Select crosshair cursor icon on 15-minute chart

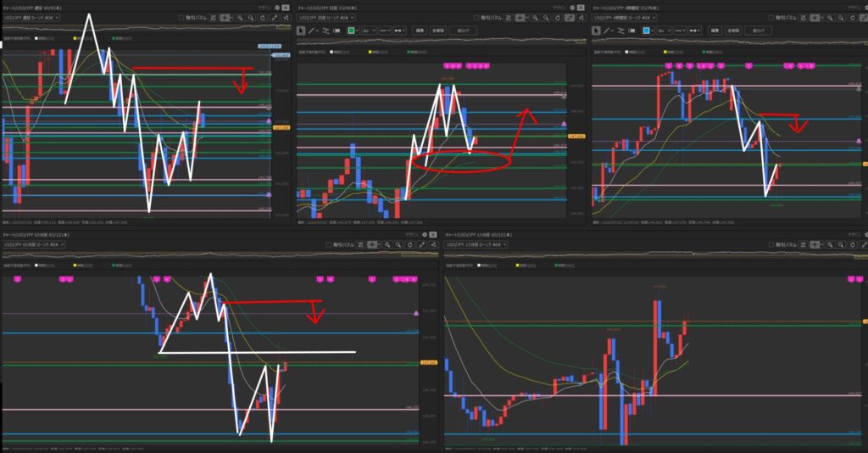click(x=815, y=245)
